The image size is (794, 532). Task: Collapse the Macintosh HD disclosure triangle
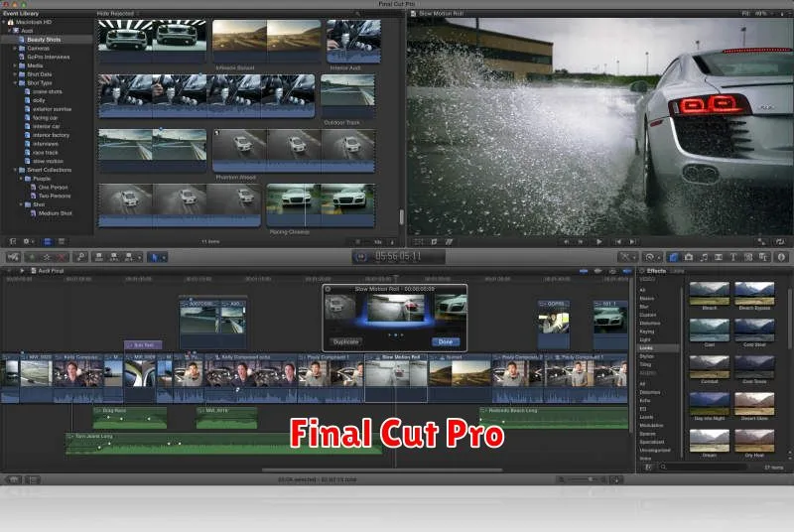(4, 22)
